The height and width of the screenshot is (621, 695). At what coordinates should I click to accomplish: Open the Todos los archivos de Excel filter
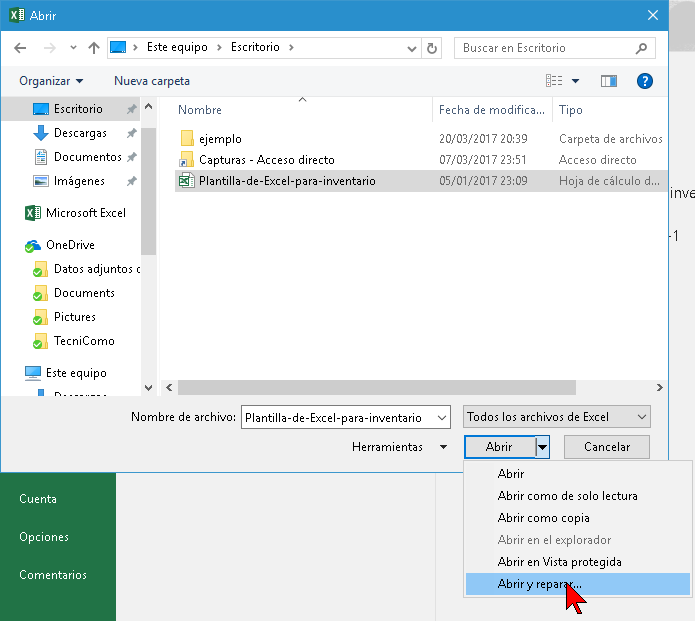coord(557,417)
